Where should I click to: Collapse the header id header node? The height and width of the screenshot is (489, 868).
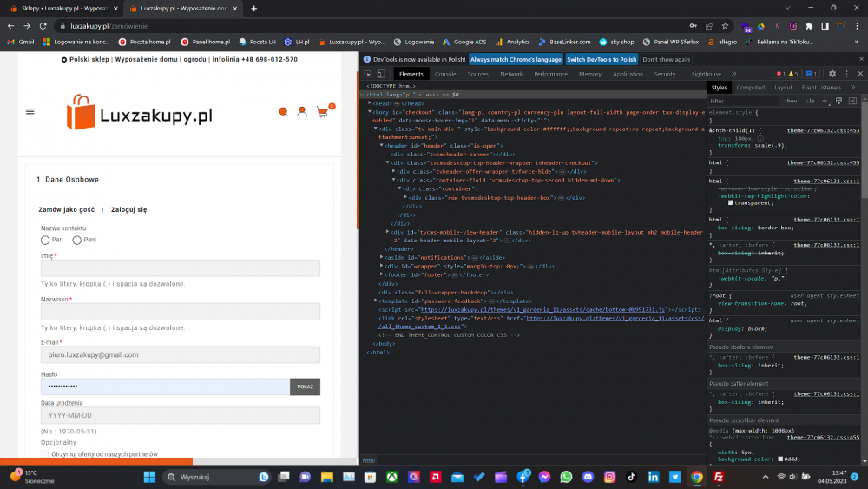(x=381, y=146)
